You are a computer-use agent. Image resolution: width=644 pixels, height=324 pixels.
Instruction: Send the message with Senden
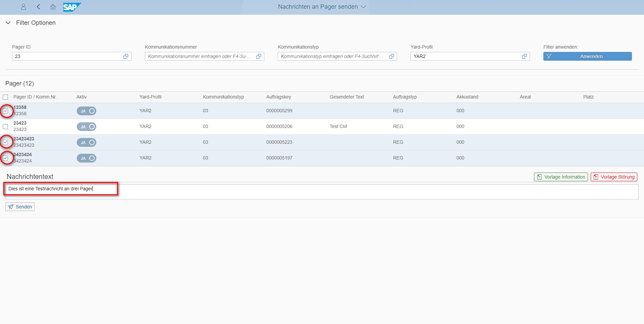tap(20, 207)
